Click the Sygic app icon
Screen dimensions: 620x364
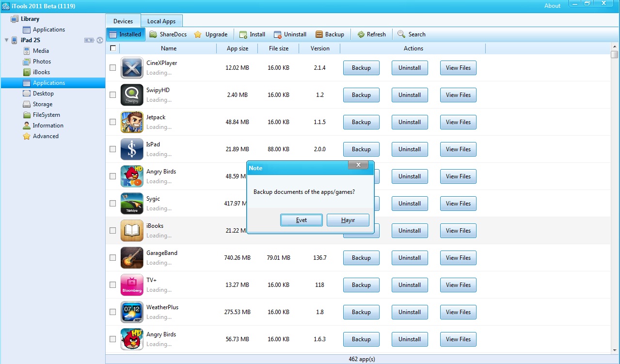click(132, 204)
